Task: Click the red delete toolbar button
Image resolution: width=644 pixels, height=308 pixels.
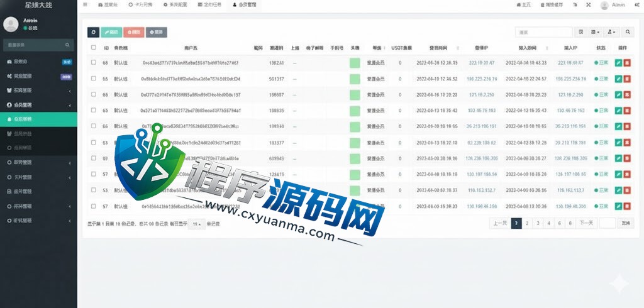Action: (x=134, y=32)
